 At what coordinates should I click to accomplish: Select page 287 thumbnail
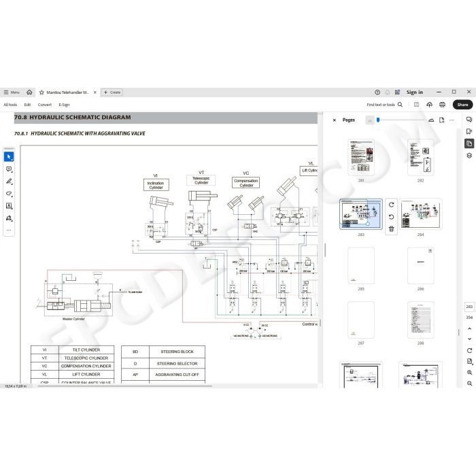tap(361, 320)
